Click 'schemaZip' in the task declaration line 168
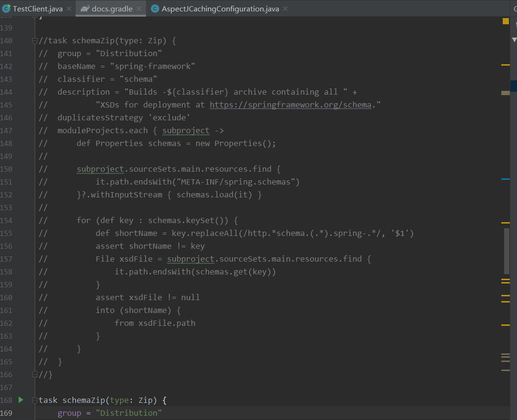 84,400
